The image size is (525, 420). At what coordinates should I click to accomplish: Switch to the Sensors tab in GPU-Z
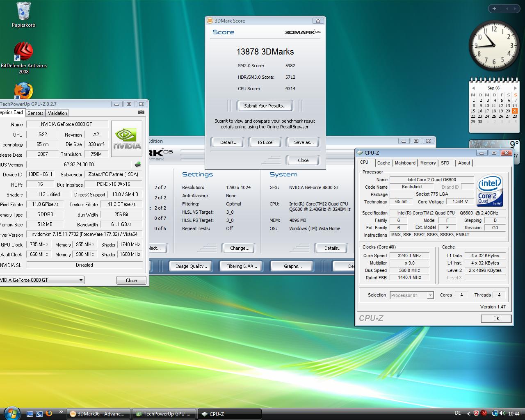coord(35,113)
